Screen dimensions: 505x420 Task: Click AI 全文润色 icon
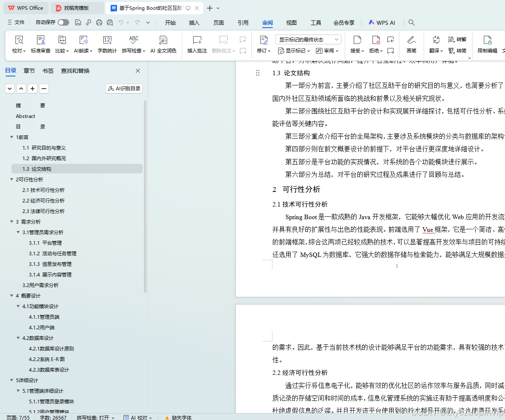(x=163, y=40)
